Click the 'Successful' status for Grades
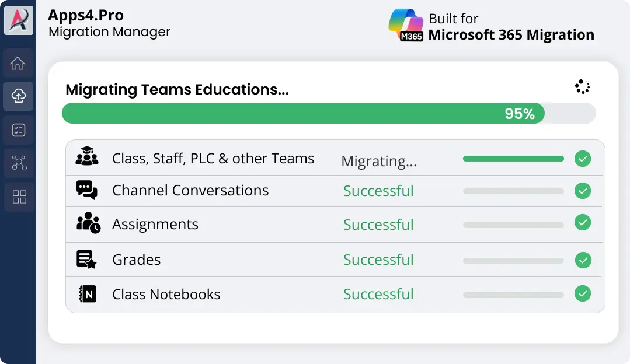The image size is (630, 364). point(378,260)
